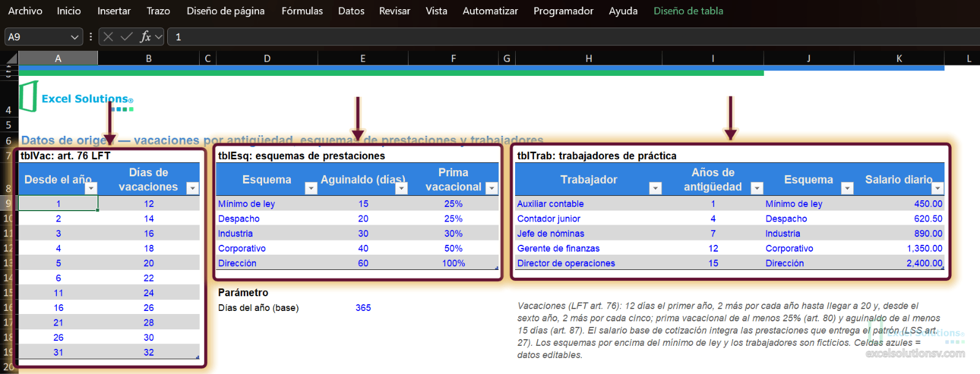Screen dimensions: 980x374
Task: Open the Esquema filter in tblTrab
Action: [x=847, y=188]
